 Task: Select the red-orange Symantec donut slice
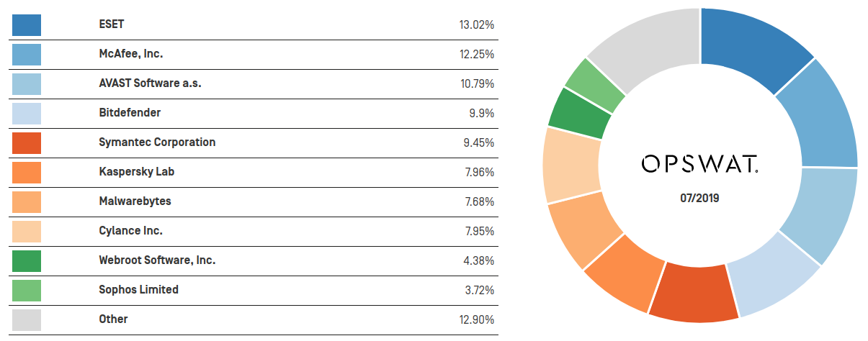(694, 291)
